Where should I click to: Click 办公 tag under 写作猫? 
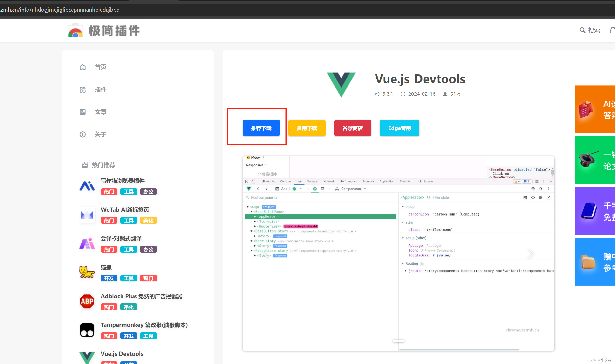coord(148,192)
